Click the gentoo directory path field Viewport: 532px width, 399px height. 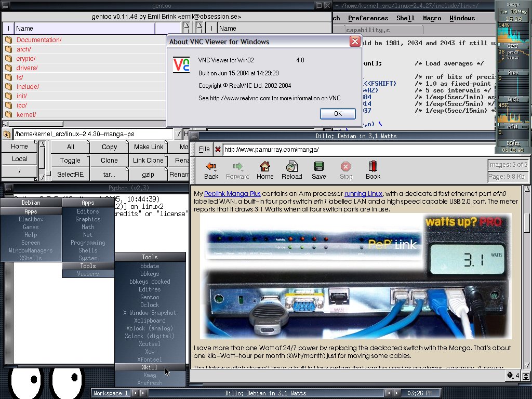click(93, 135)
